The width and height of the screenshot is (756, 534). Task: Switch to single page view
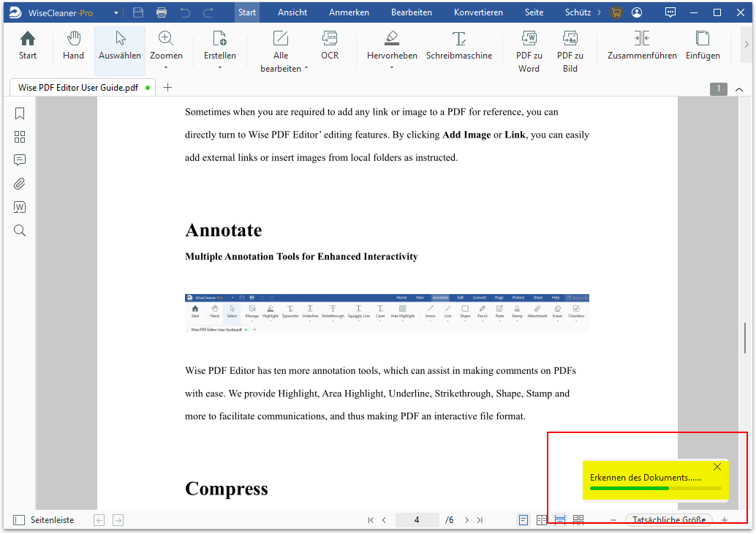click(x=523, y=520)
